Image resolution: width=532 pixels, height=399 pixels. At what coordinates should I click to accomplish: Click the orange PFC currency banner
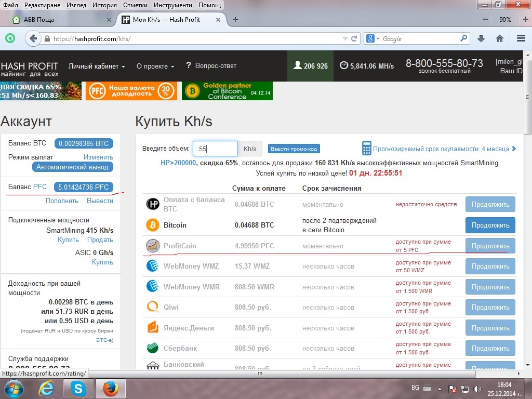(x=131, y=91)
